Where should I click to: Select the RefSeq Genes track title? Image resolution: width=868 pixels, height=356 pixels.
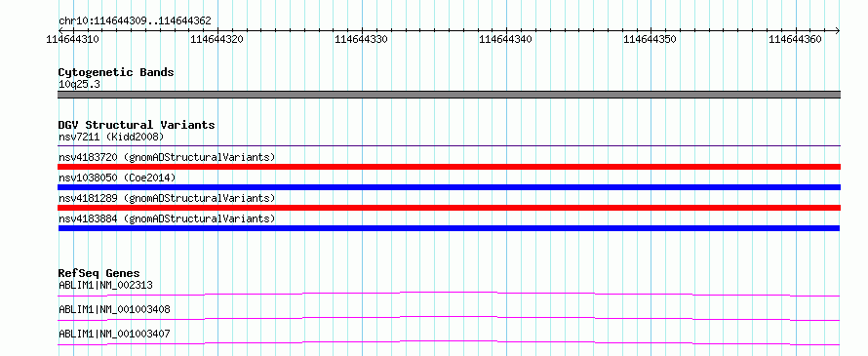point(99,273)
